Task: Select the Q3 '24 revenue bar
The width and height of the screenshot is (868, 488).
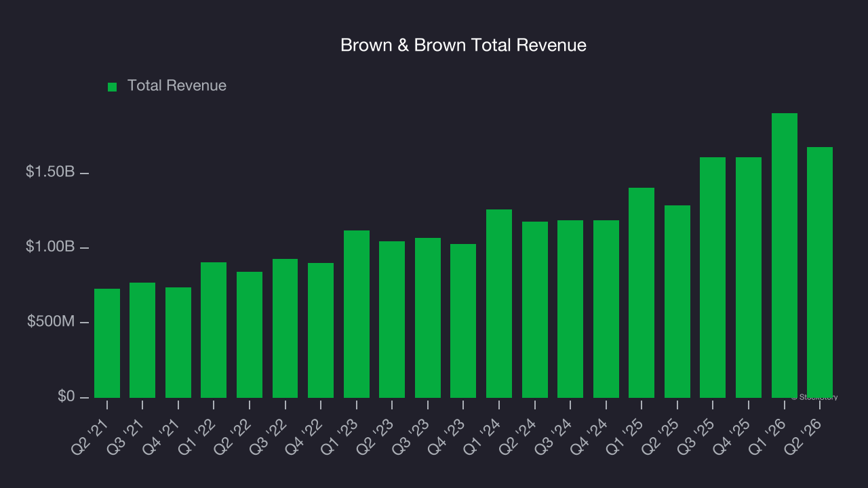Action: 570,309
